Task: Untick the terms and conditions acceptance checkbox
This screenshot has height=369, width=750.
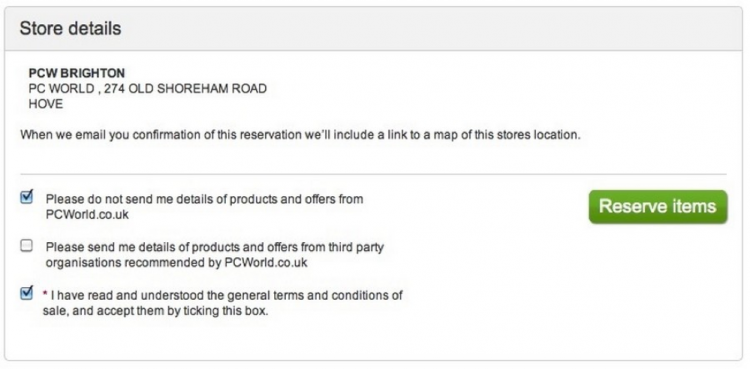Action: (27, 293)
